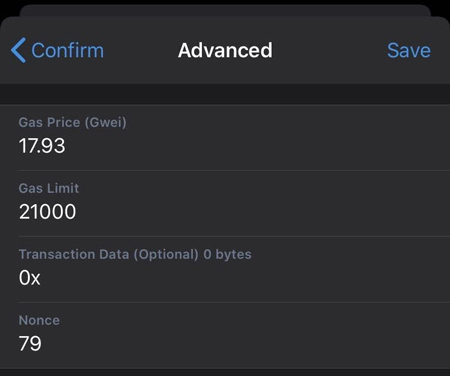Focus the 0x transaction data field

click(30, 278)
